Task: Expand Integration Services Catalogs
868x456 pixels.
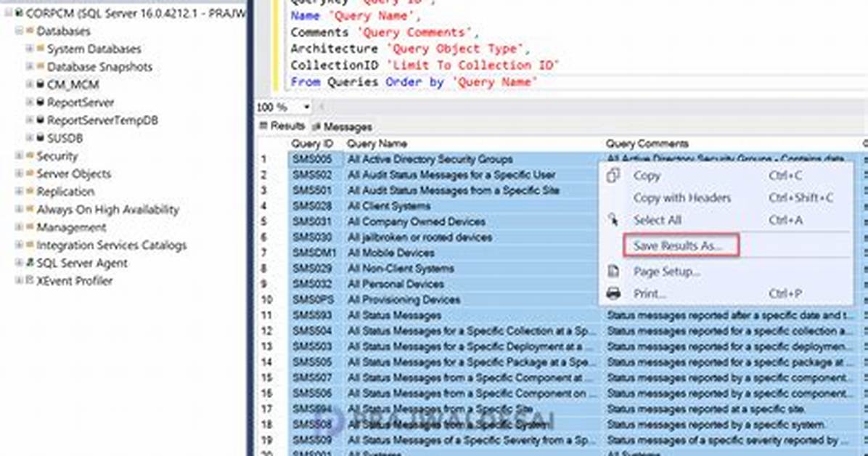Action: tap(19, 245)
